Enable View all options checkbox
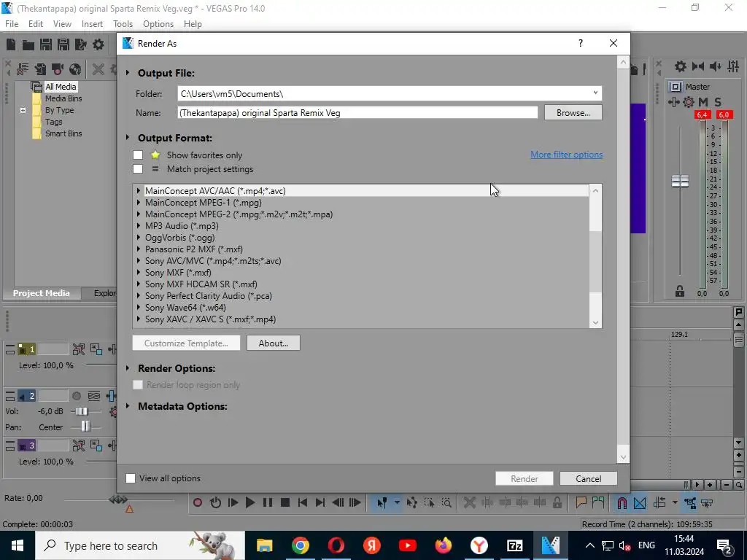Image resolution: width=747 pixels, height=560 pixels. 131,478
